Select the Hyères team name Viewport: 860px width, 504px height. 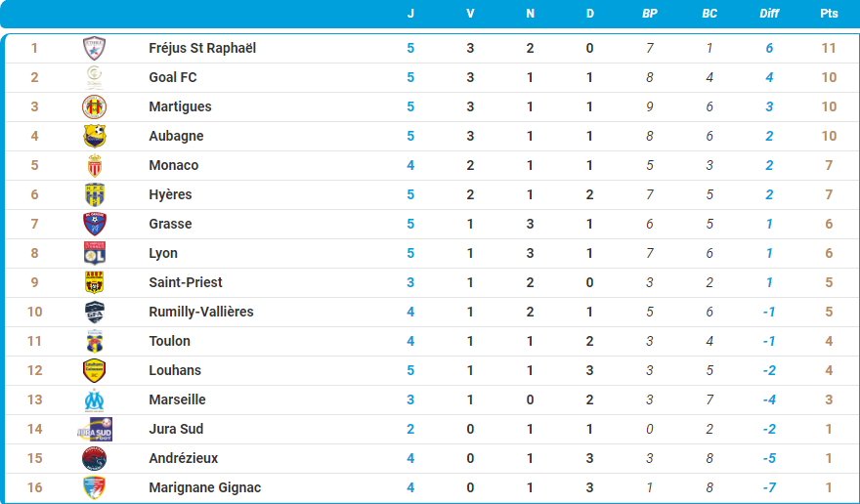pos(170,194)
